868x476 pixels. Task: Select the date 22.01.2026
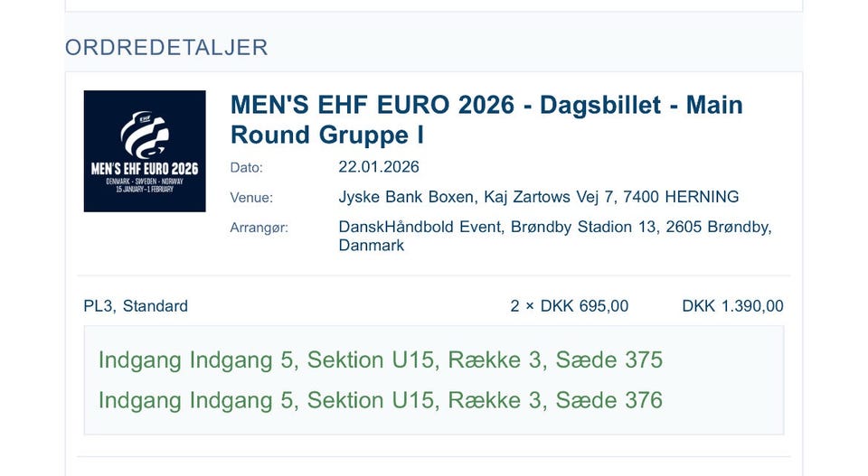click(x=379, y=167)
